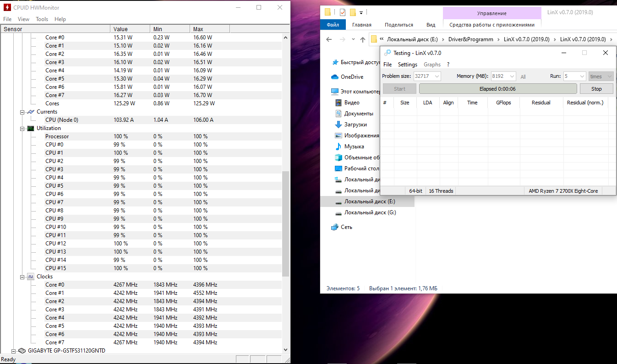
Task: Click the Properties checkmark icon in Explorer title bar
Action: pyautogui.click(x=343, y=12)
